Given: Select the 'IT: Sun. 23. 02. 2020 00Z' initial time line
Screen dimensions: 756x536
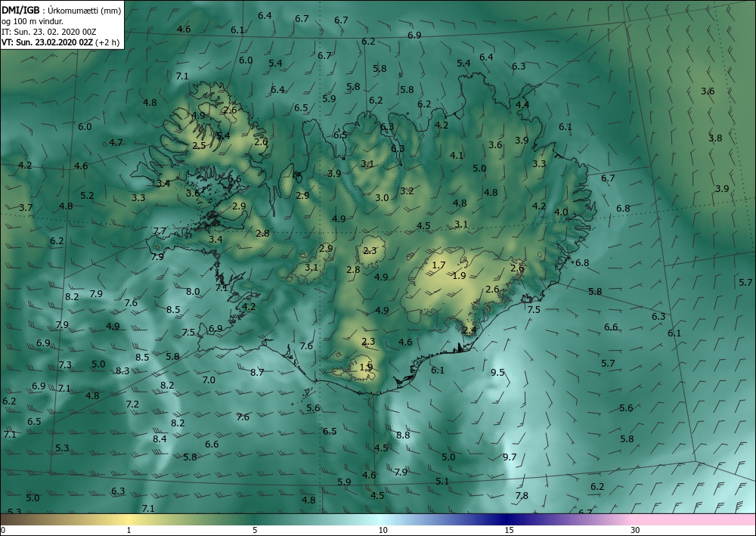Looking at the screenshot, I should 48,31.
